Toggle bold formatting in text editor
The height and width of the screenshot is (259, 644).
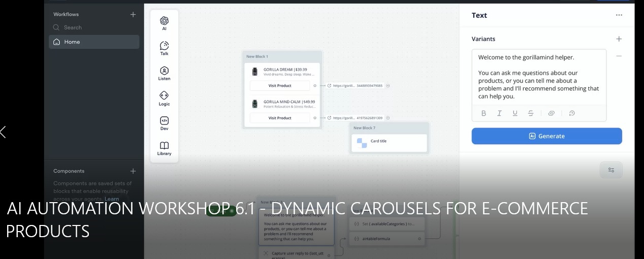(484, 113)
